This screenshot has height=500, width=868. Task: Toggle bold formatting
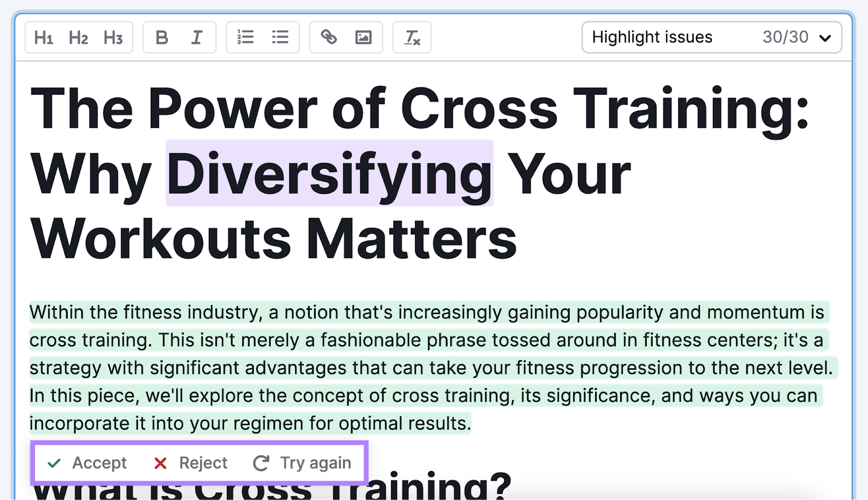click(x=162, y=37)
